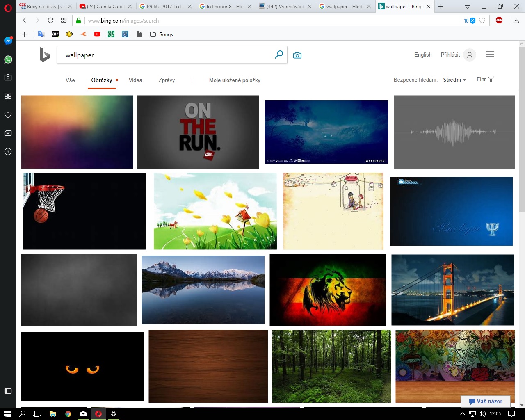Show hidden system tray icons
Image resolution: width=525 pixels, height=420 pixels.
(x=463, y=414)
